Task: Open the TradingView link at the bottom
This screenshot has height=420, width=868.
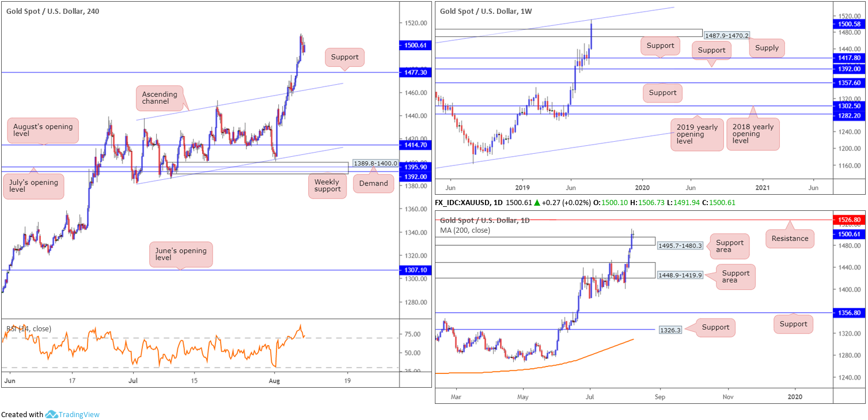Action: pyautogui.click(x=78, y=414)
